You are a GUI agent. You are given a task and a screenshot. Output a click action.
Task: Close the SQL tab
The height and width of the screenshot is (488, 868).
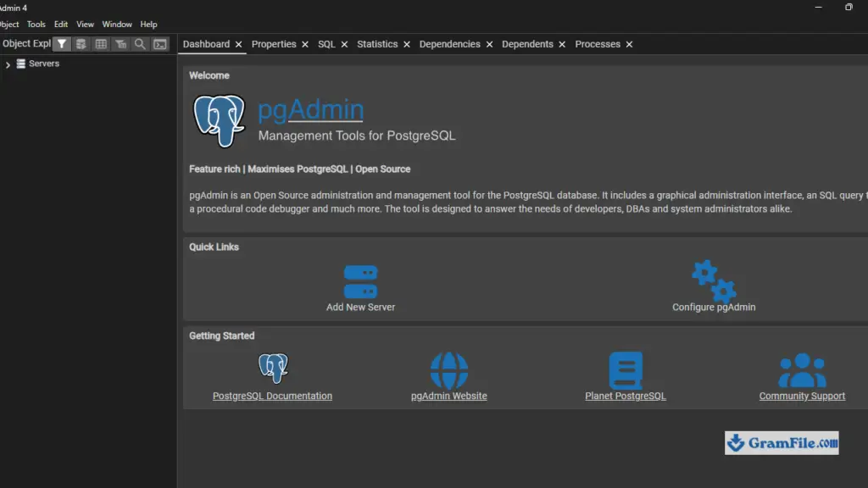pyautogui.click(x=344, y=44)
